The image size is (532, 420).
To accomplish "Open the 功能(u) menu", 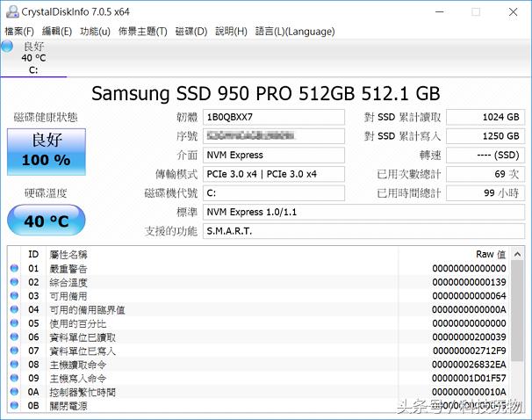I will pyautogui.click(x=95, y=32).
